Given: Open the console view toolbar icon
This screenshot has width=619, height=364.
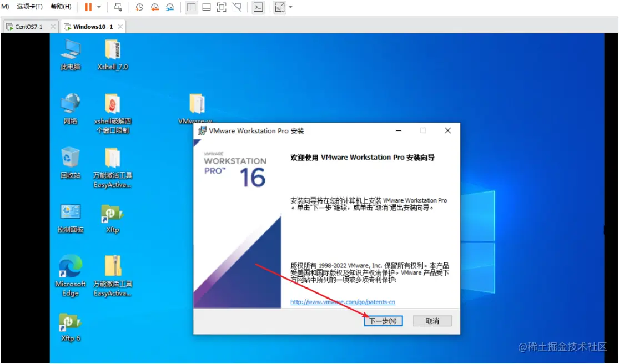Looking at the screenshot, I should coord(258,7).
